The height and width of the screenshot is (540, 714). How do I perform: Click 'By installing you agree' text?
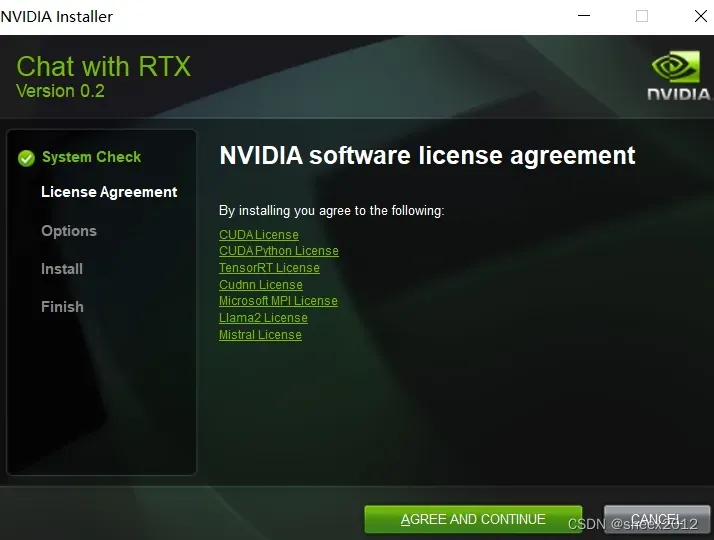coord(332,211)
